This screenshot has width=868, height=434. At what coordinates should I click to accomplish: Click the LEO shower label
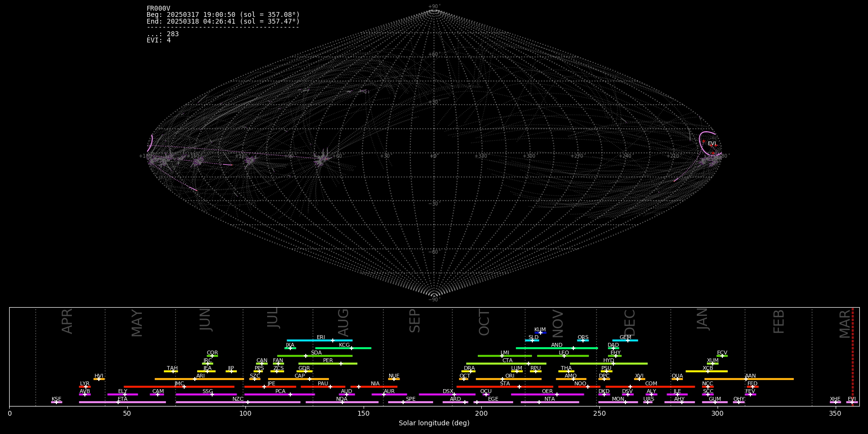[x=564, y=353]
